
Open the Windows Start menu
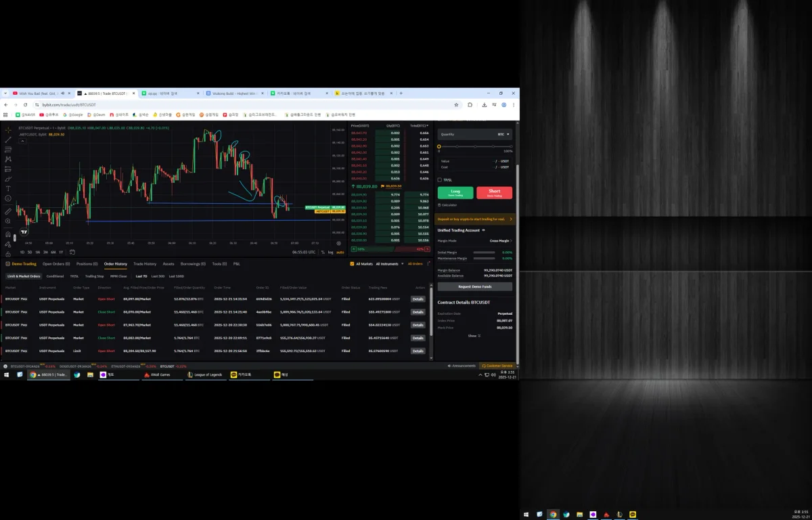[7, 374]
